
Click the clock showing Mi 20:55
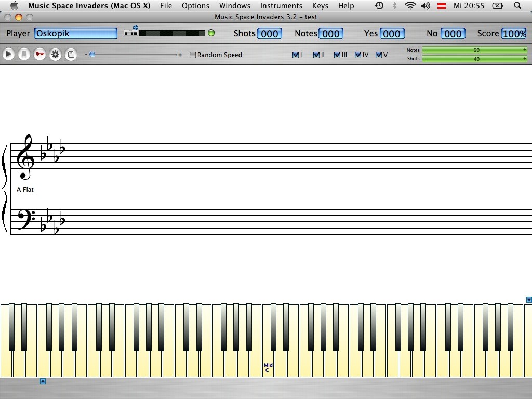pyautogui.click(x=469, y=5)
